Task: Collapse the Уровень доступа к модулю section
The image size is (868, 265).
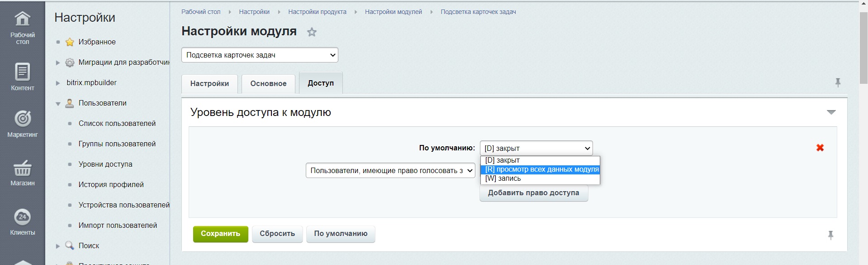Action: (x=831, y=112)
